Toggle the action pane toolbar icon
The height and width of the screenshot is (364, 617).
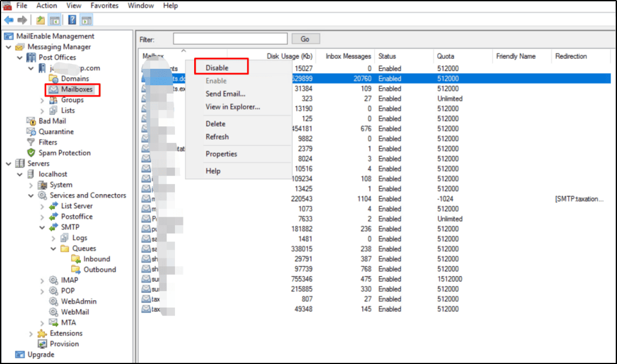[86, 20]
